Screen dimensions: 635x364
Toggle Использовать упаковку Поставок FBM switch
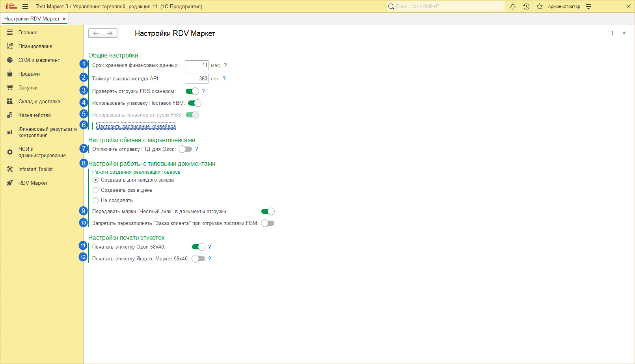coord(195,103)
